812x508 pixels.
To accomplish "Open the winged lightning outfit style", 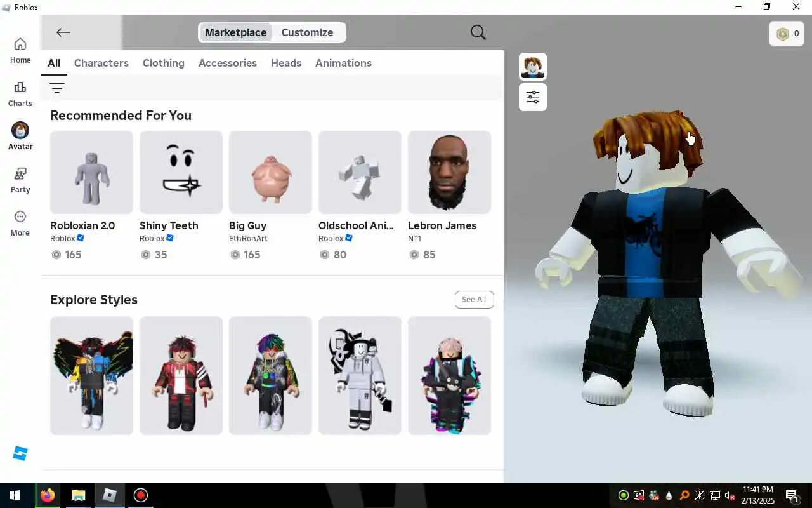I will coord(91,375).
